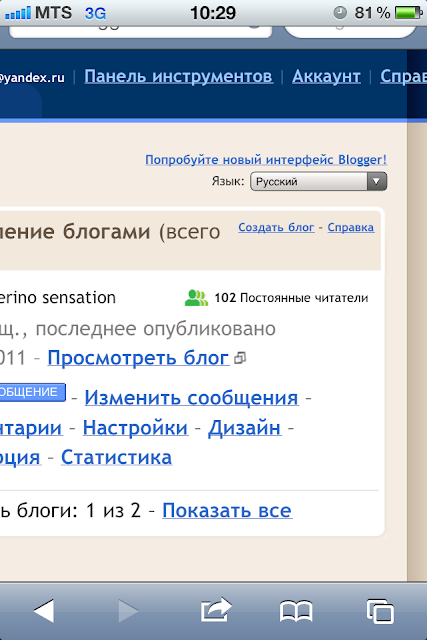Click the 'блоги: 1 из 2' text
Image resolution: width=427 pixels, height=640 pixels.
point(79,510)
